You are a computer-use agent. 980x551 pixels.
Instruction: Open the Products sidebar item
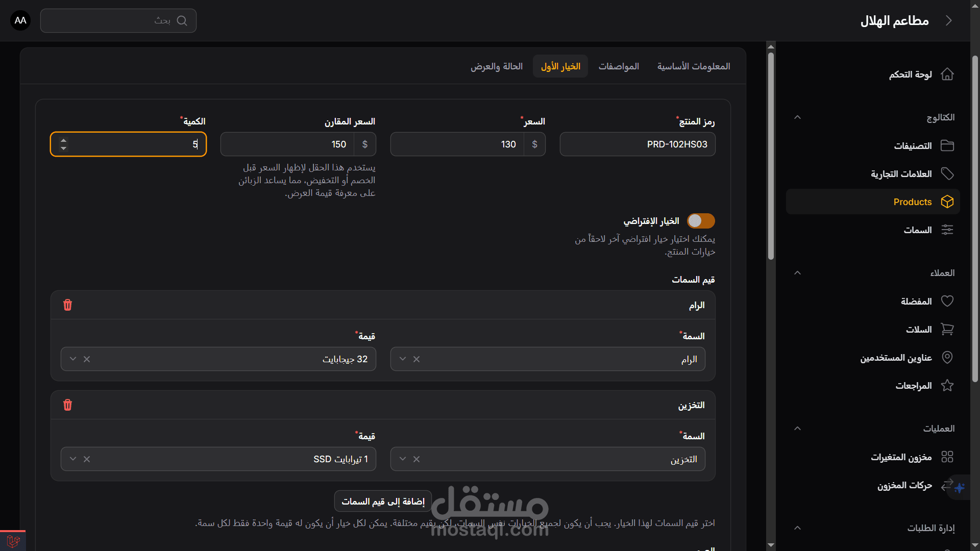tap(913, 202)
